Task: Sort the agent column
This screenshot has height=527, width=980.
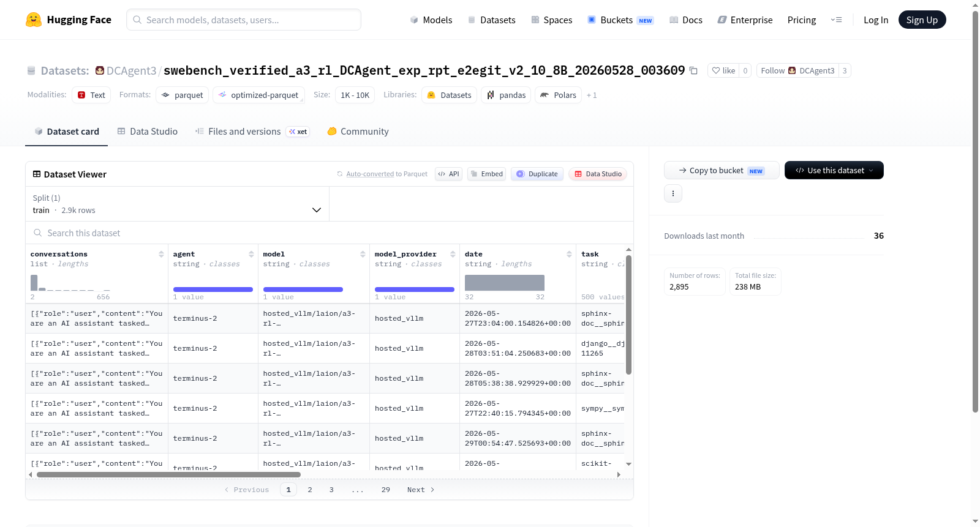Action: click(x=251, y=254)
